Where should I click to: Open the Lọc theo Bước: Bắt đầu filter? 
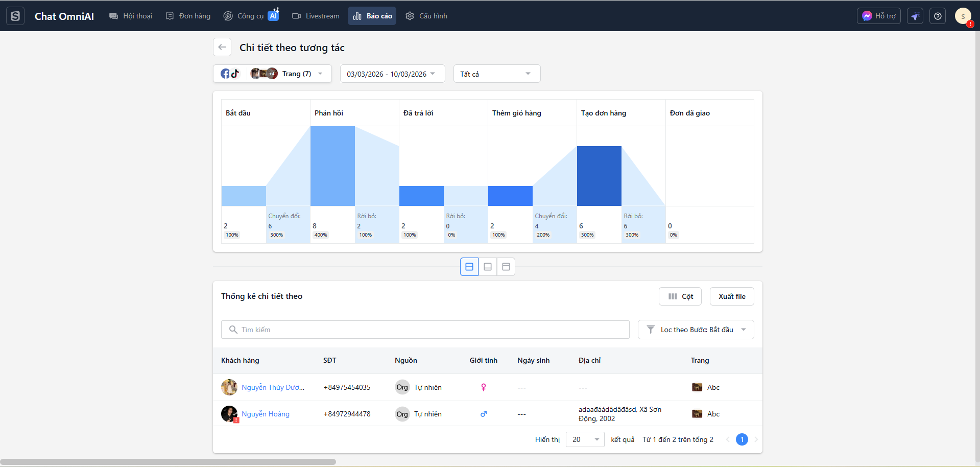(x=696, y=330)
